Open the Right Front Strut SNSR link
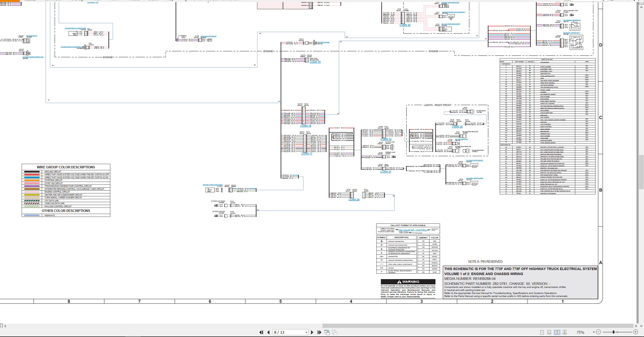The height and width of the screenshot is (337, 644). [213, 185]
